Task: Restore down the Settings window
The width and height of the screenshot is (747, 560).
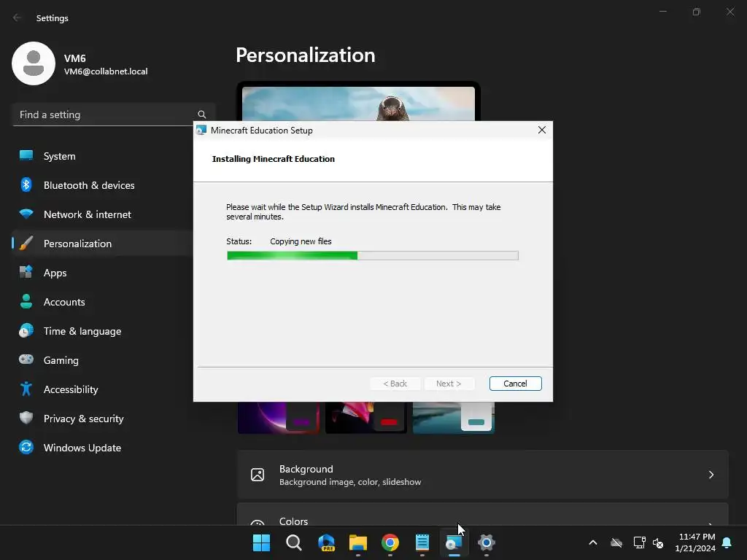Action: [x=697, y=12]
